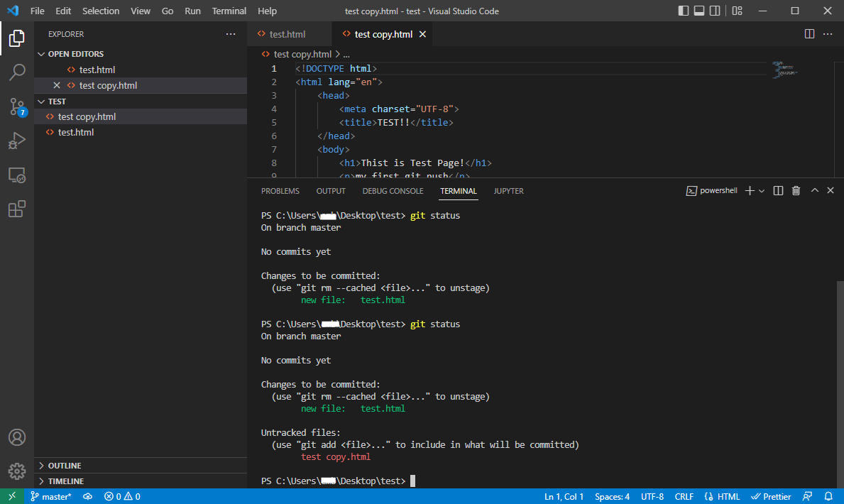Kill terminal with trash icon
Screen dimensions: 844x504
[x=796, y=191]
